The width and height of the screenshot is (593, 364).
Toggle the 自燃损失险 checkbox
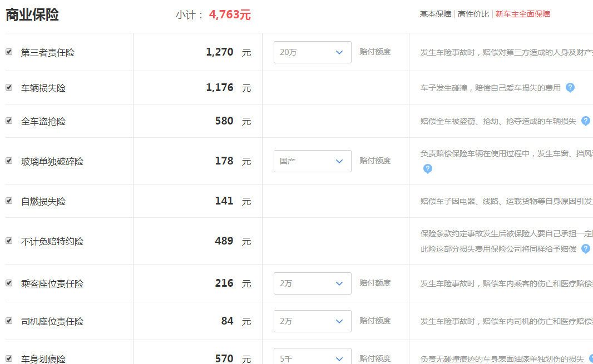pos(9,201)
